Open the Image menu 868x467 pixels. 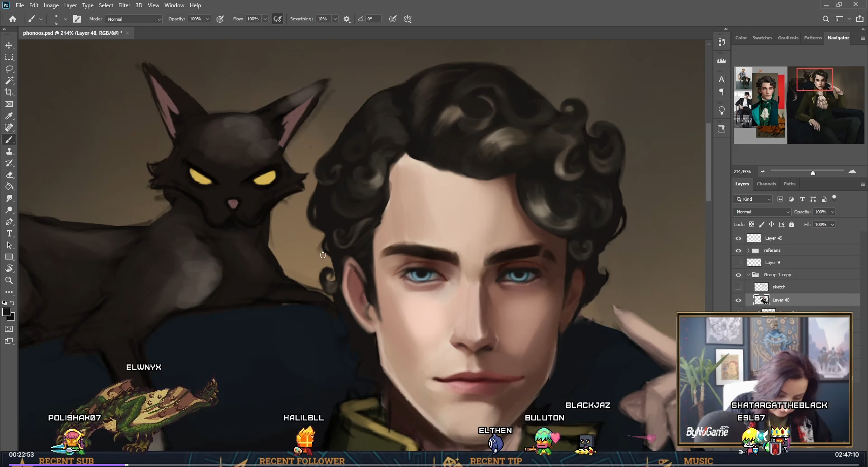[x=51, y=5]
